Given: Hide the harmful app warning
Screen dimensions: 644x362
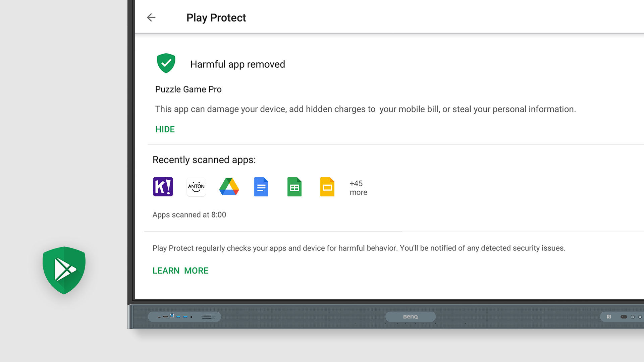Looking at the screenshot, I should pos(165,129).
